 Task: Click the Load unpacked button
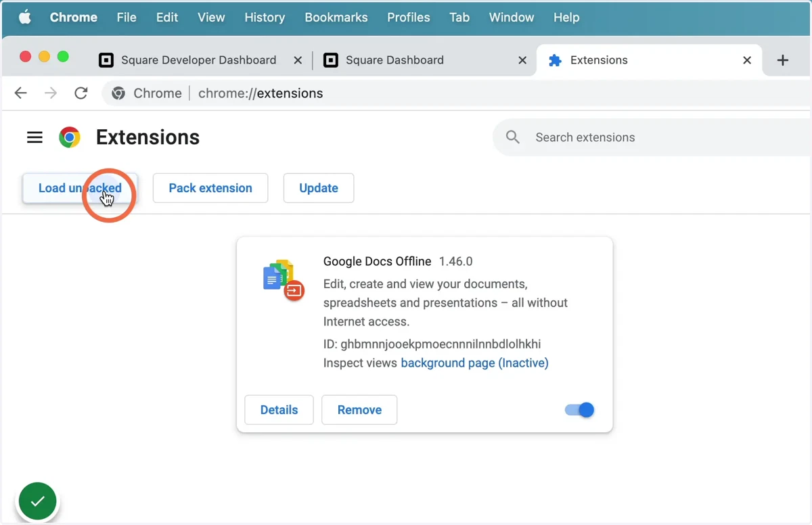tap(80, 188)
